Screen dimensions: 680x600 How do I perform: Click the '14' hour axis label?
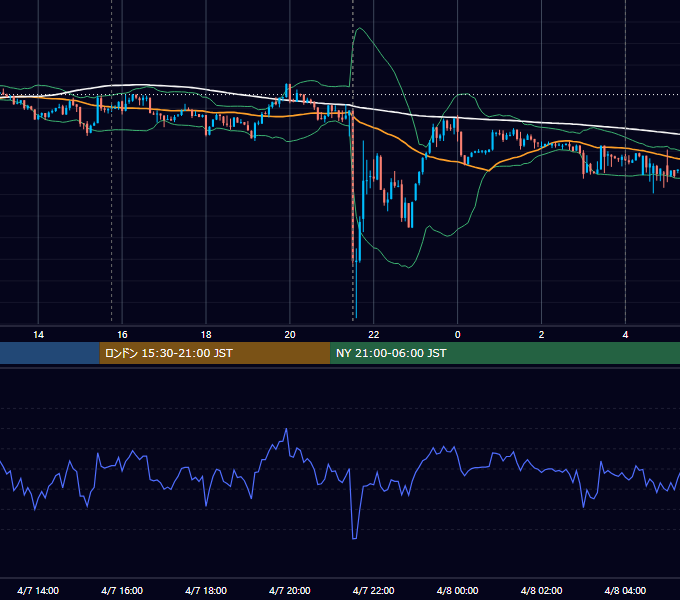(x=38, y=335)
